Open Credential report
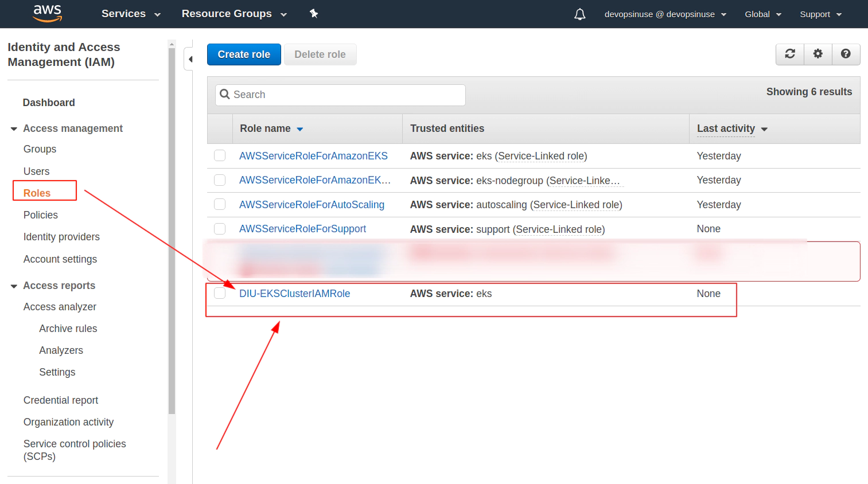 [61, 400]
